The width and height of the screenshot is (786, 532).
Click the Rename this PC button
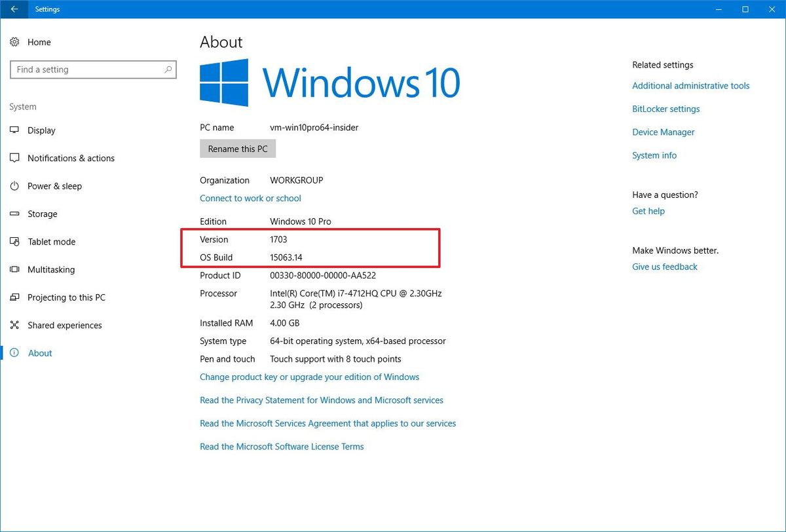point(238,149)
